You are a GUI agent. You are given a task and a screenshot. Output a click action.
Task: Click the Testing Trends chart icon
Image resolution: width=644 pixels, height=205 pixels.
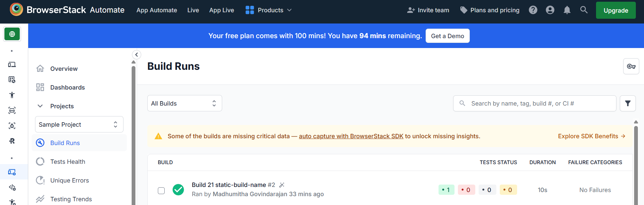pos(40,199)
